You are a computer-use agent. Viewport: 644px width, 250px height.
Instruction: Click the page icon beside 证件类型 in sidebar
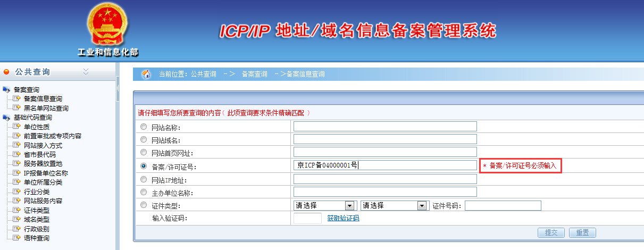point(16,210)
